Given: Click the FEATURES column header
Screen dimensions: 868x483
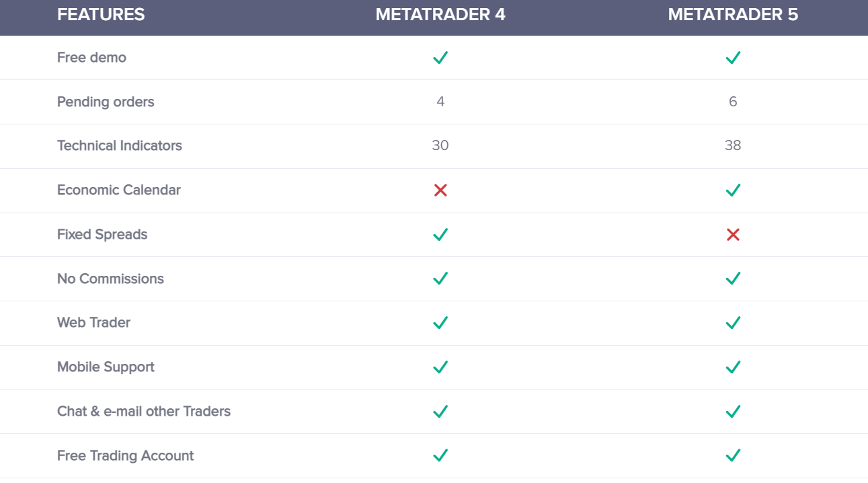Looking at the screenshot, I should tap(101, 15).
